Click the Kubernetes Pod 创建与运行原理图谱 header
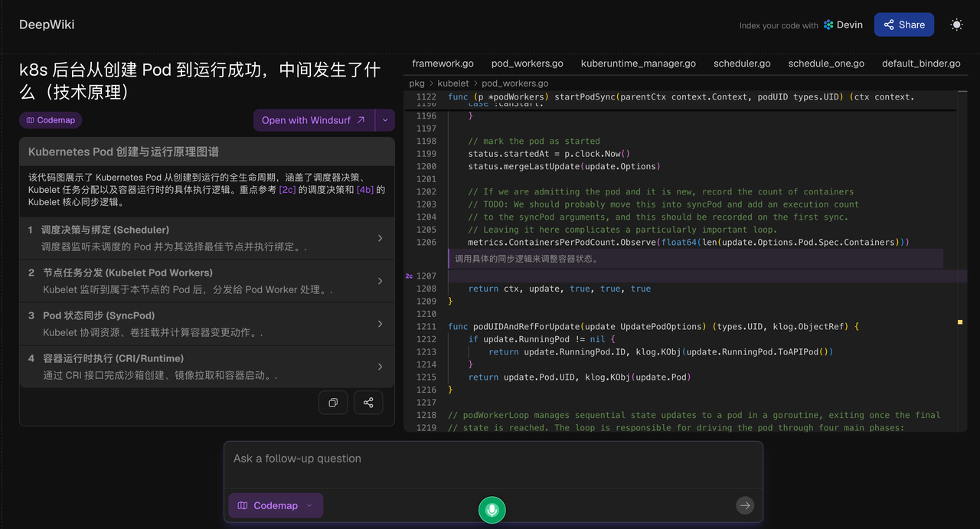This screenshot has width=980, height=529. pos(207,152)
